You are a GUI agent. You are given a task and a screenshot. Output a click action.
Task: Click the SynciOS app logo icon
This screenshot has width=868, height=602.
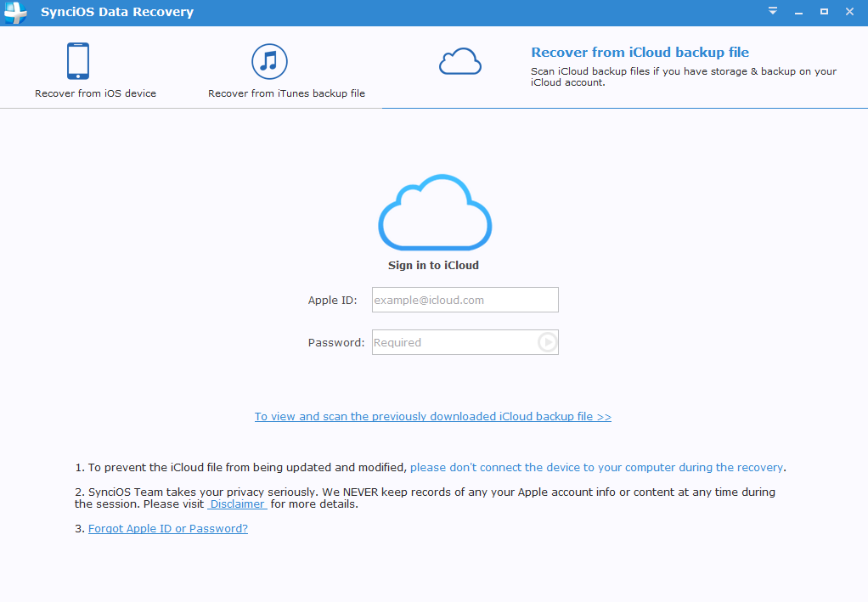pos(15,12)
